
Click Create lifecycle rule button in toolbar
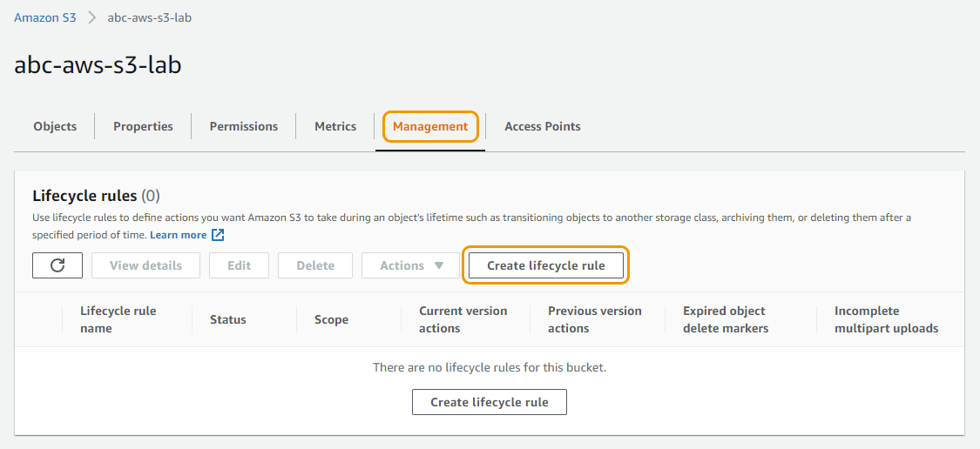point(545,265)
